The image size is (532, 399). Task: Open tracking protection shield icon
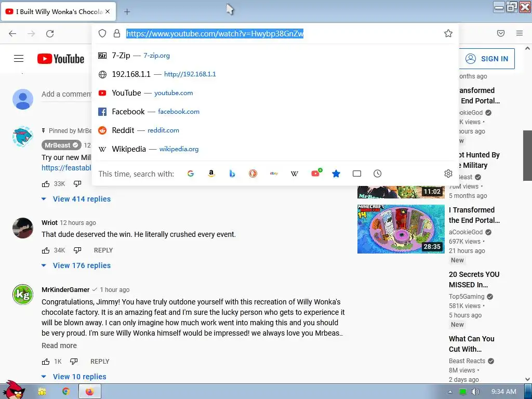coord(102,33)
